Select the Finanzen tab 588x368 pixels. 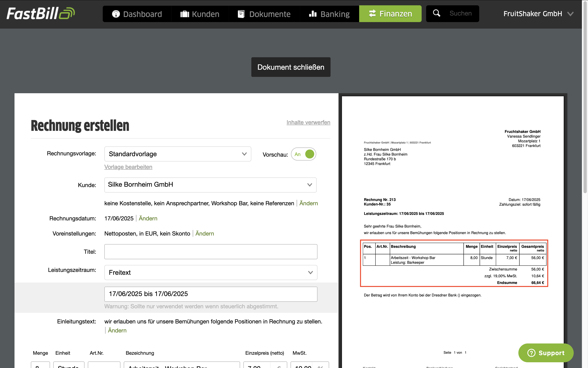tap(390, 14)
